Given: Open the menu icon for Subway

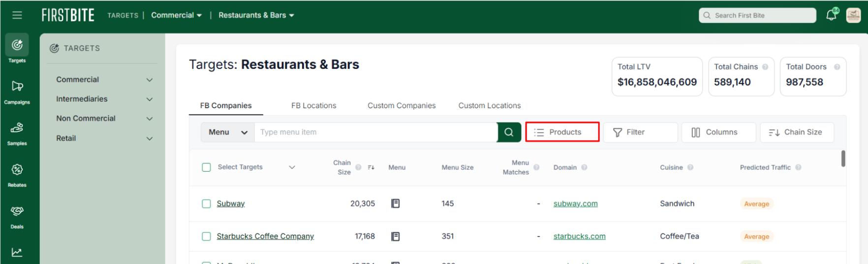Looking at the screenshot, I should point(395,204).
